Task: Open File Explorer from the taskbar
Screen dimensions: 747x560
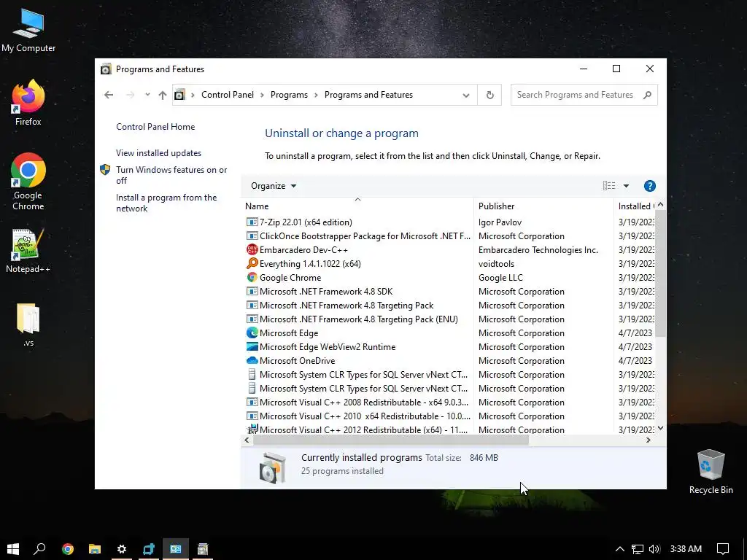Action: (x=95, y=548)
